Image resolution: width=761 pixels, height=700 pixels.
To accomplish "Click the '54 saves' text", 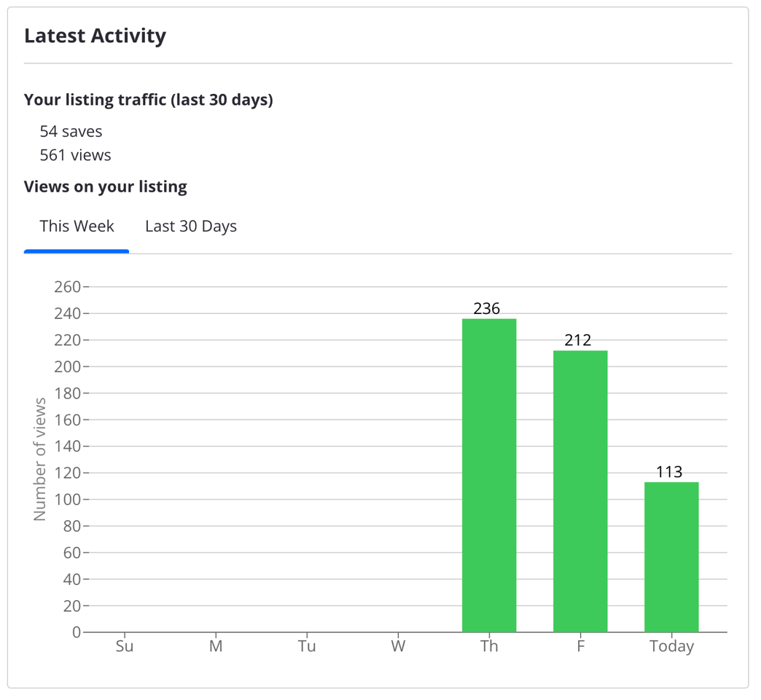I will click(71, 131).
